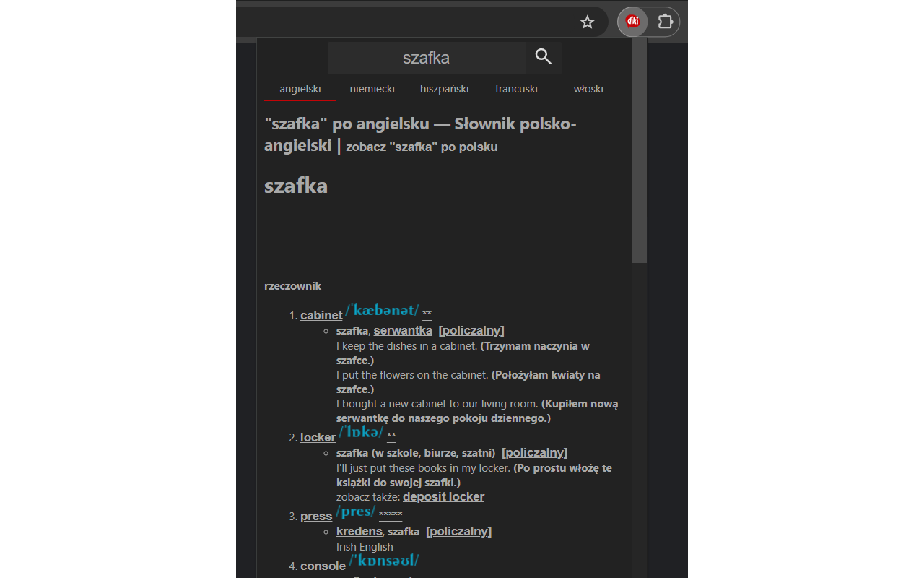Click the kredens translation link

pyautogui.click(x=359, y=531)
